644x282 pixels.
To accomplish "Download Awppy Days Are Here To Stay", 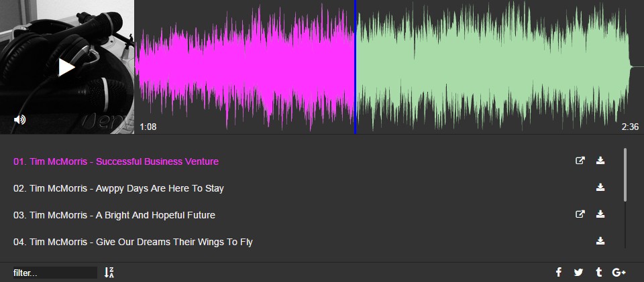I will coord(600,188).
